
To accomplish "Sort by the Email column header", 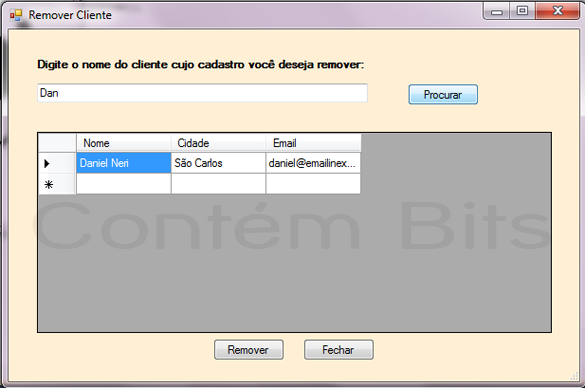I will [313, 143].
